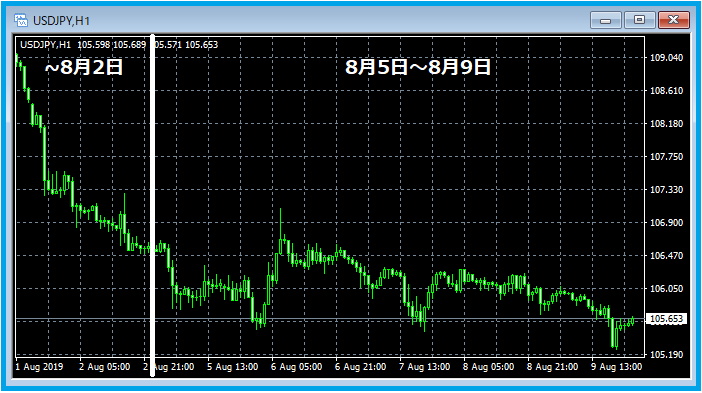Close the USDJPY,H1 chart window
The height and width of the screenshot is (393, 702).
673,20
